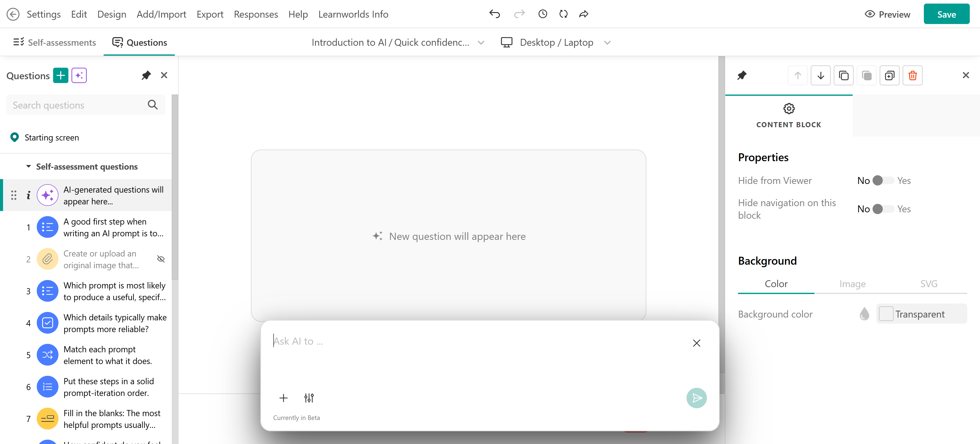Image resolution: width=980 pixels, height=444 pixels.
Task: Click the purple AI generate questions icon
Action: (79, 75)
